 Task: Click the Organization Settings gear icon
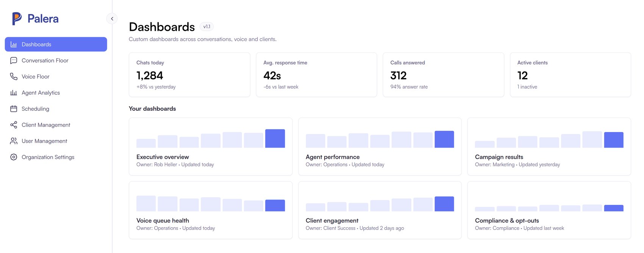(14, 157)
